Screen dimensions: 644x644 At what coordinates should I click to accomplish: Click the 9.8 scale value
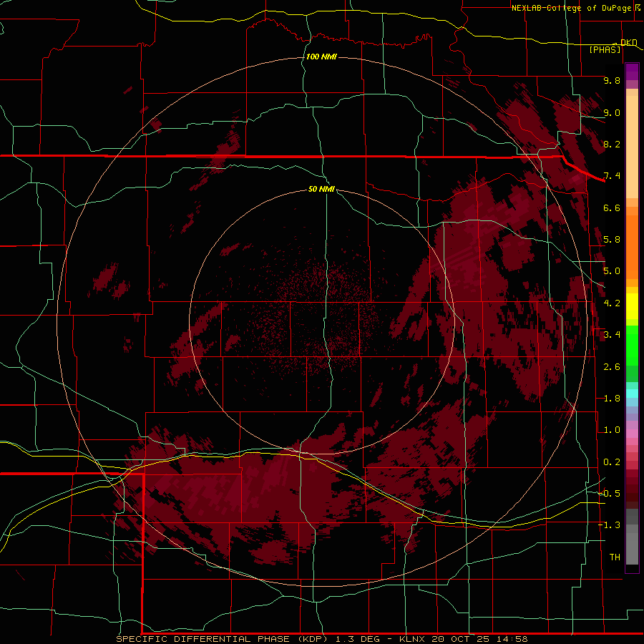point(612,80)
